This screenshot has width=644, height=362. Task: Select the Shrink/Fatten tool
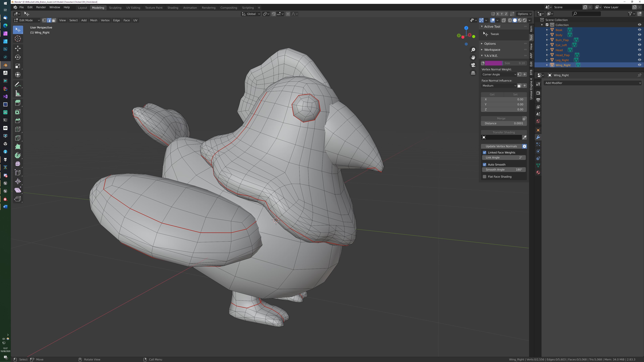[18, 181]
